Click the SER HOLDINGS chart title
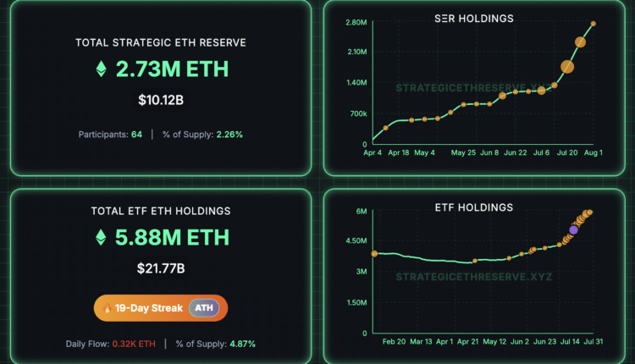This screenshot has height=364, width=635. pyautogui.click(x=472, y=19)
